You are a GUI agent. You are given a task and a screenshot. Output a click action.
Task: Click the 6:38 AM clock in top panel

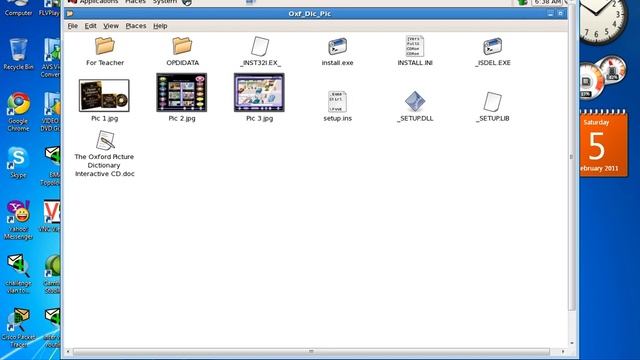coord(547,2)
